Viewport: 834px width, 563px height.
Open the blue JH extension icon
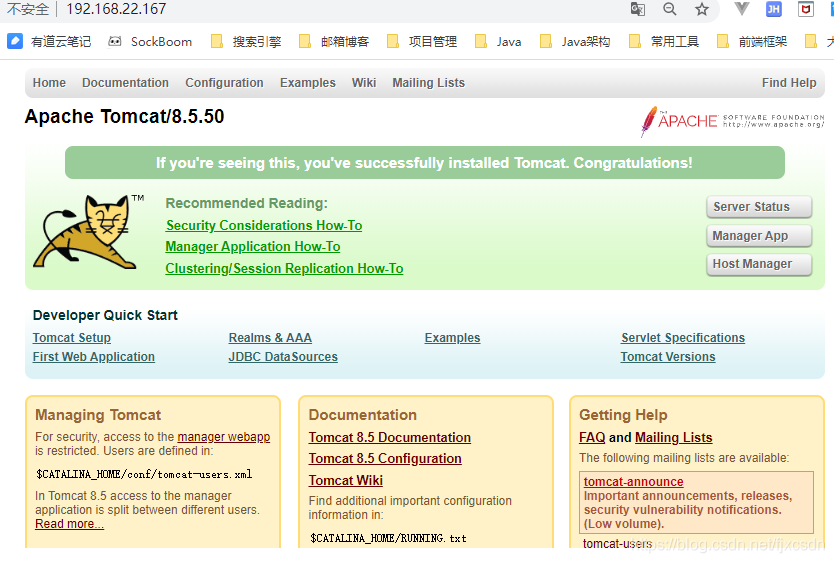click(x=773, y=9)
